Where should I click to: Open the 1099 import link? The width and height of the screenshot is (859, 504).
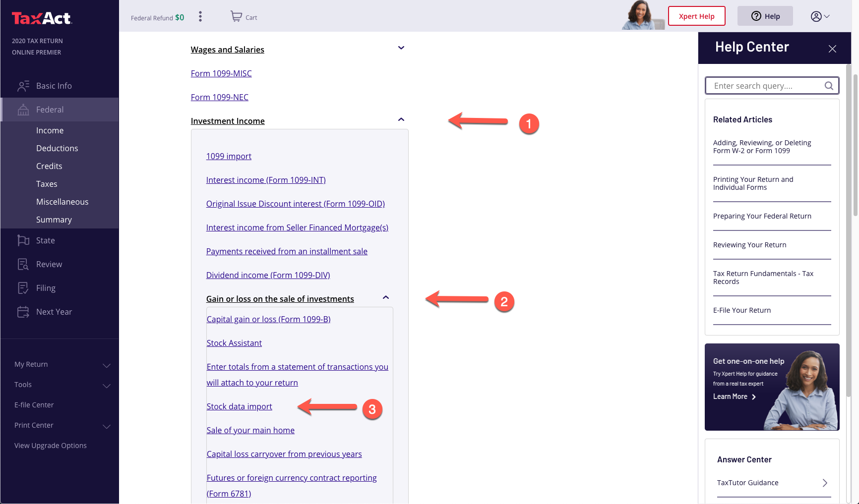point(229,156)
